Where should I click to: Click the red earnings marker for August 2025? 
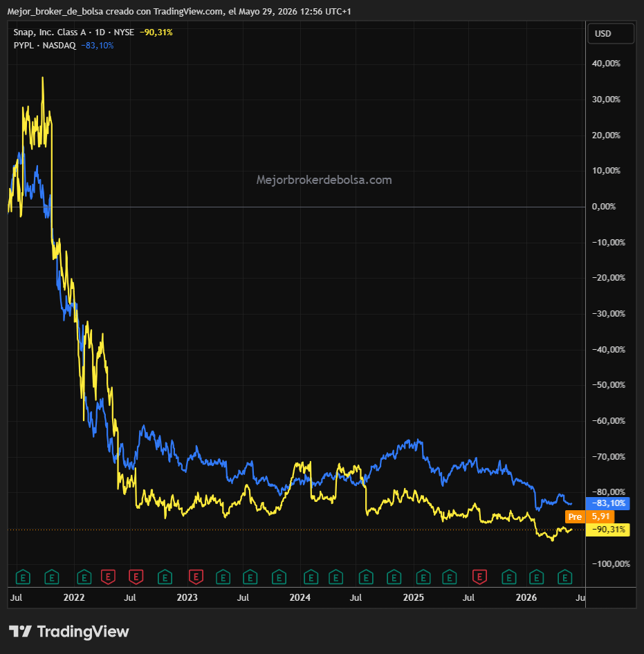479,577
